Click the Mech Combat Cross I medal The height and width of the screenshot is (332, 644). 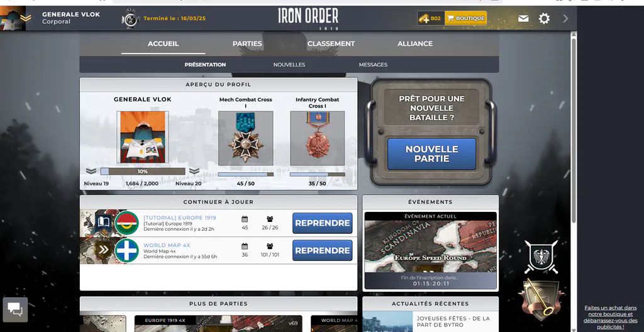coord(246,138)
